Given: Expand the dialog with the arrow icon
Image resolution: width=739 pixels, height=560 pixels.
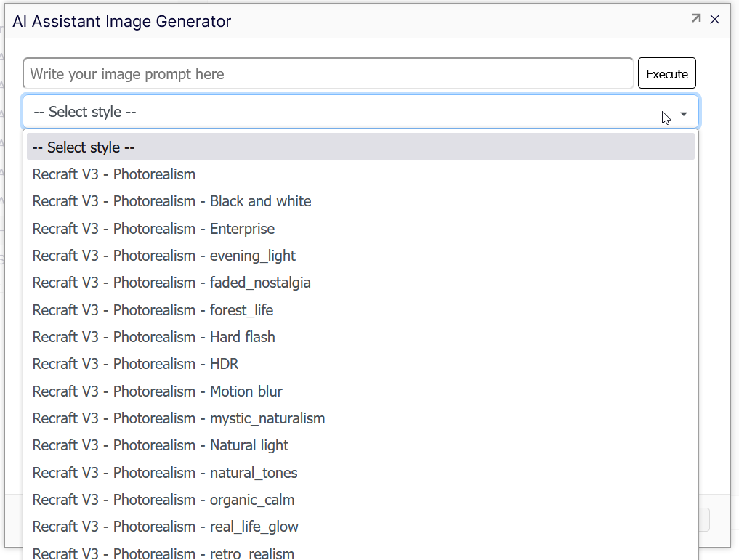Looking at the screenshot, I should (x=696, y=19).
